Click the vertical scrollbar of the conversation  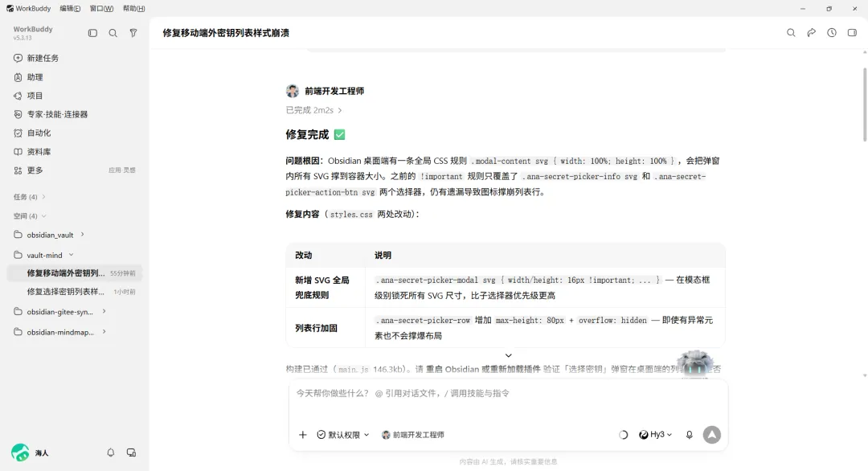coord(865,104)
